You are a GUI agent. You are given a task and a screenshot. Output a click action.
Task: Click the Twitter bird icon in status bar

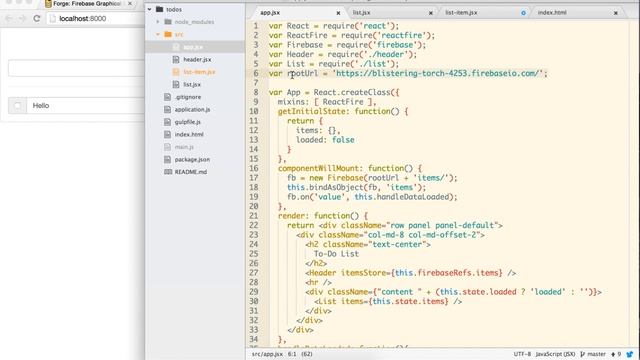(x=630, y=354)
